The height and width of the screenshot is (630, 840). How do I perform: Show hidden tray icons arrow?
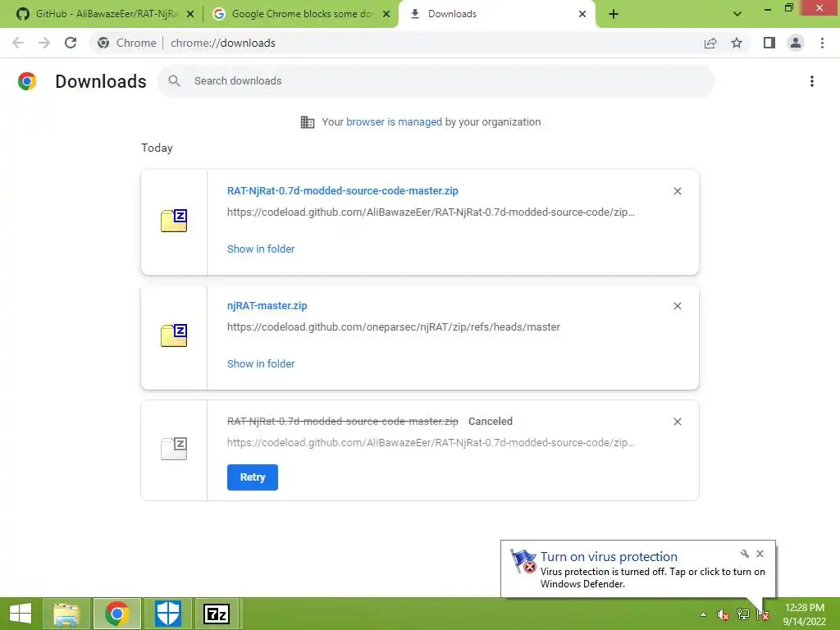pos(703,614)
